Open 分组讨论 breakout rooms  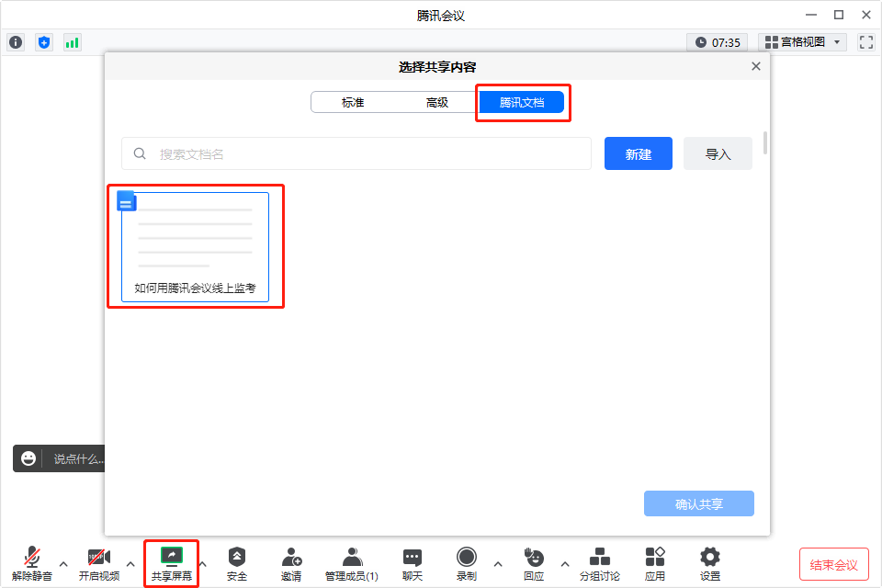[600, 564]
